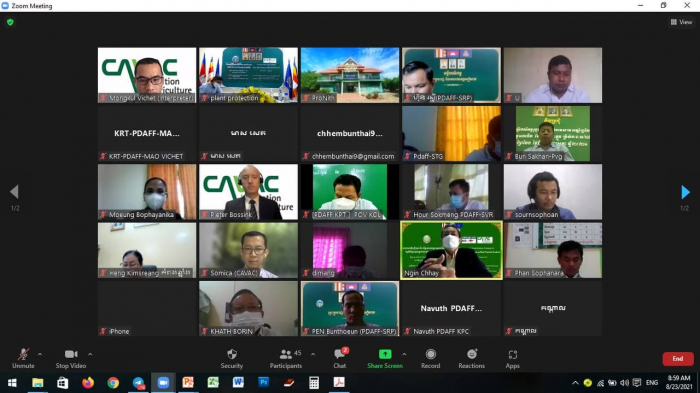Open the Reactions emoji picker
Screen dimensions: 700x393
click(471, 359)
